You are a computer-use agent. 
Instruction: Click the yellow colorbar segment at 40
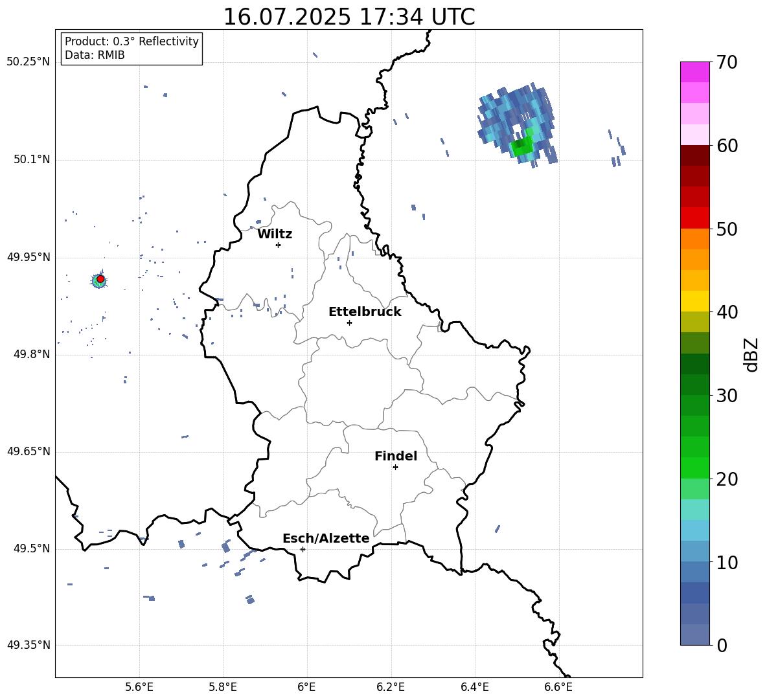tap(694, 301)
